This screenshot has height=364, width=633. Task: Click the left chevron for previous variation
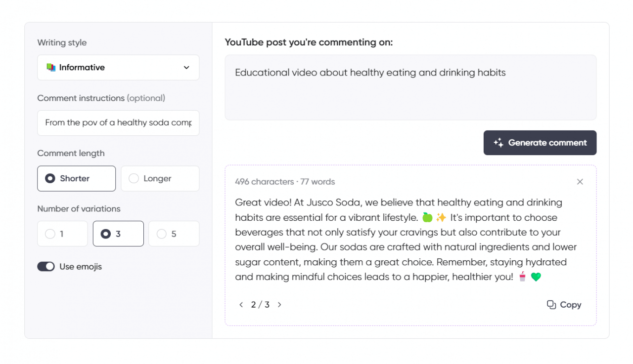[241, 305]
